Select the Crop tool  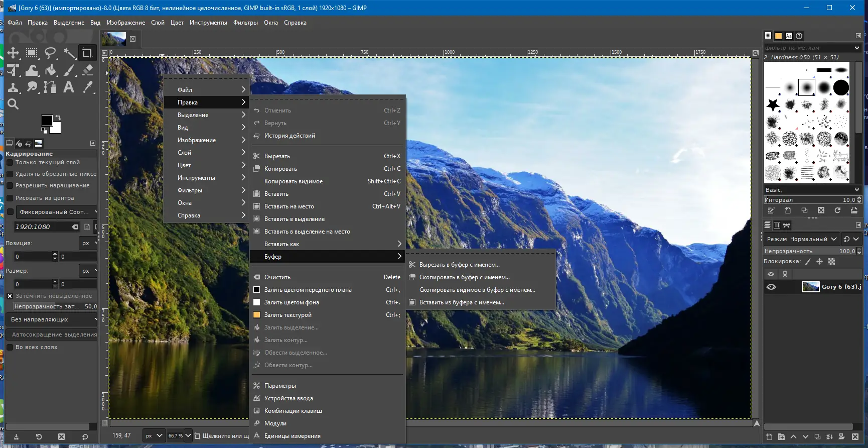pos(87,53)
